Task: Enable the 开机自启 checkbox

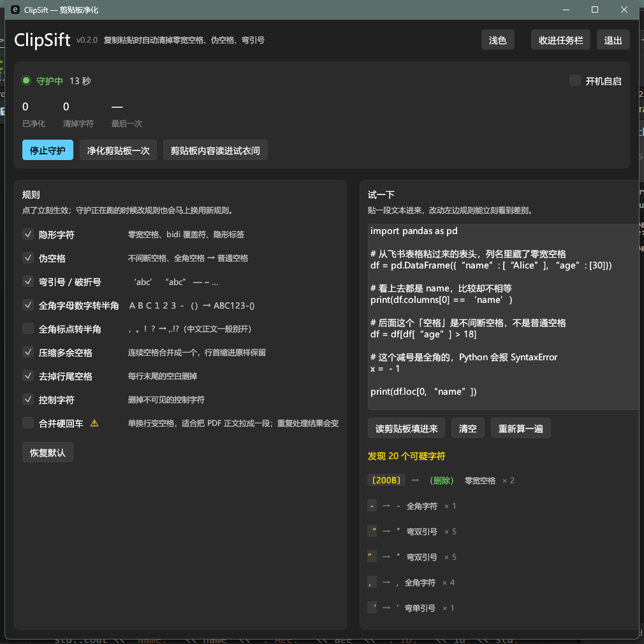Action: 574,80
